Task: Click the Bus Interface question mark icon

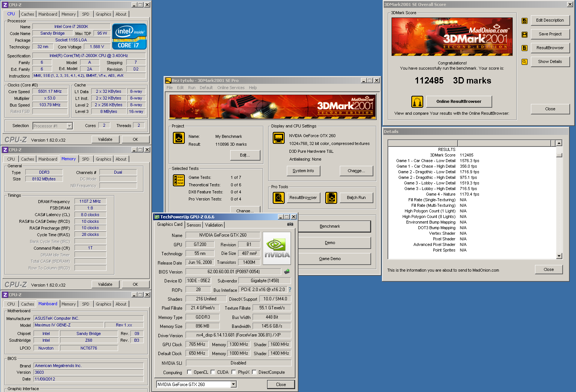Action: coord(289,290)
